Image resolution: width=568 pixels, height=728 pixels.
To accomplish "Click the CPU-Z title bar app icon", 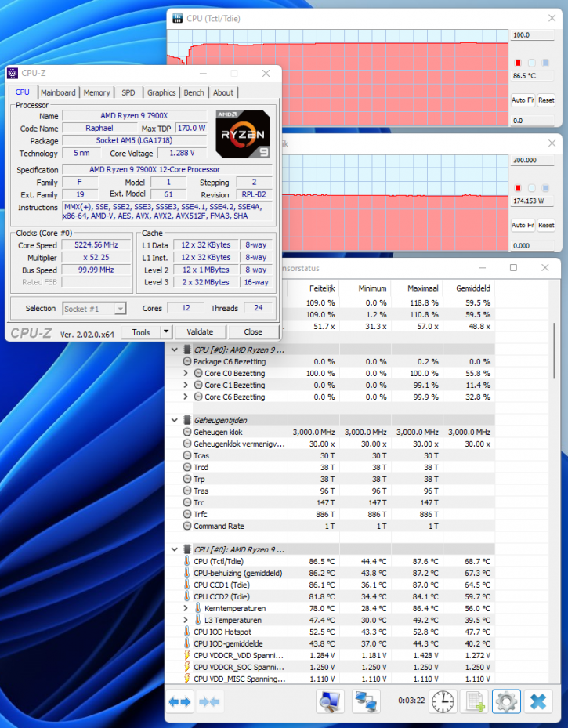I will coord(13,73).
